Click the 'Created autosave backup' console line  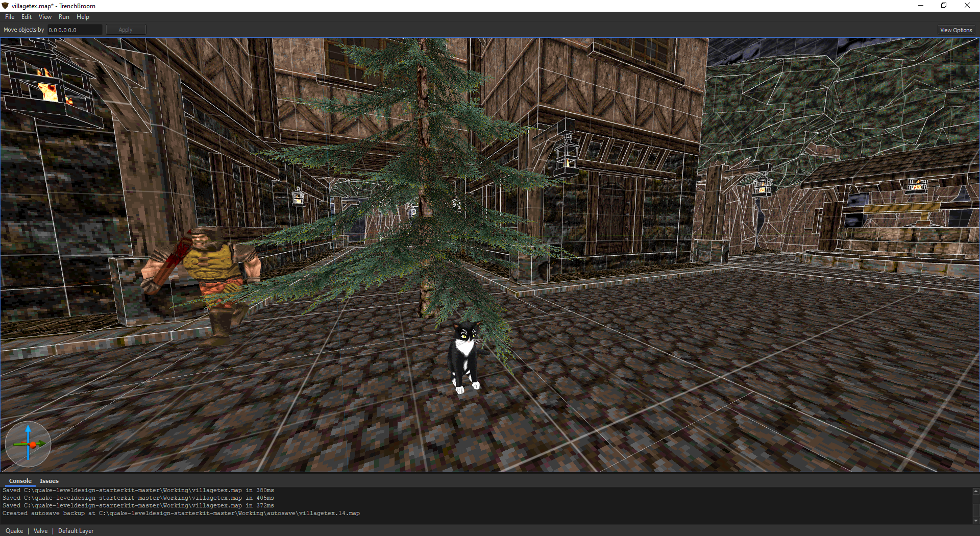[181, 514]
